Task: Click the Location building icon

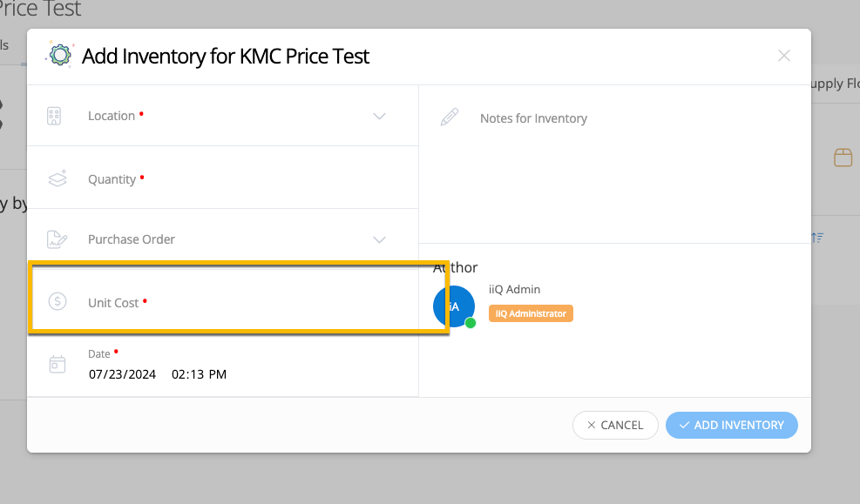Action: point(54,116)
